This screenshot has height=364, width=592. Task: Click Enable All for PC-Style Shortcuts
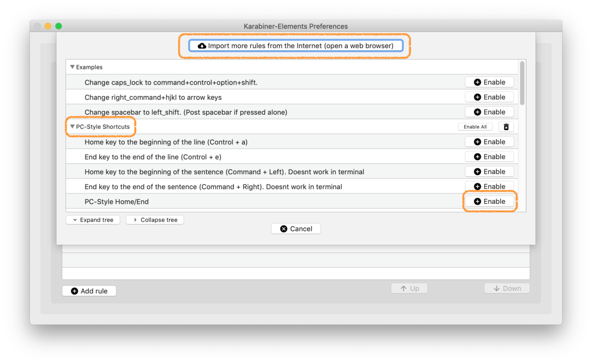(x=475, y=127)
